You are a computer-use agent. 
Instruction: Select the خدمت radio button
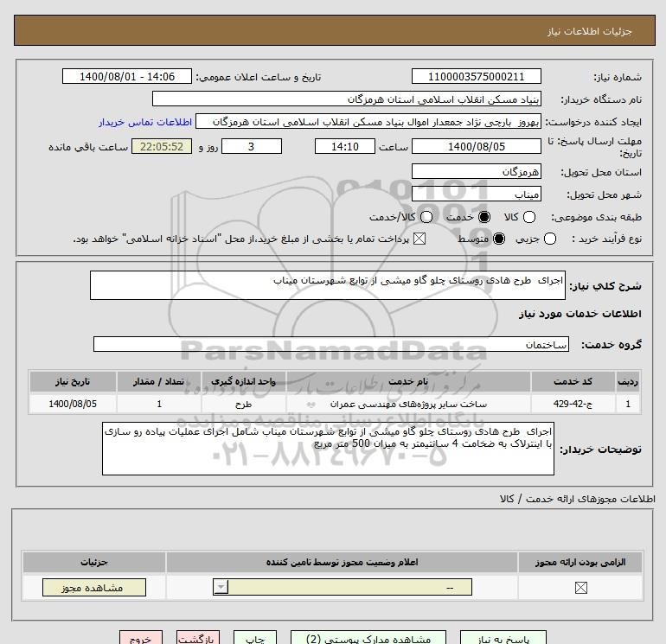pos(483,217)
